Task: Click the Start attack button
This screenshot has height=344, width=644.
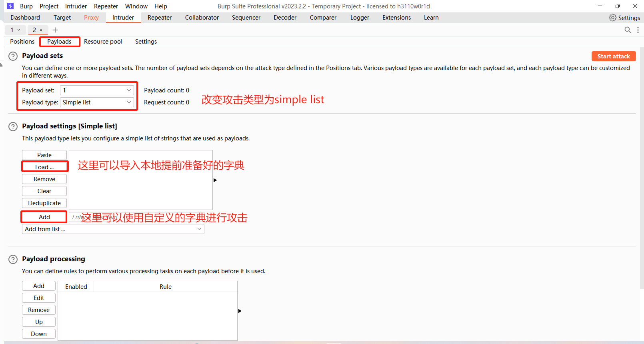Action: [614, 56]
